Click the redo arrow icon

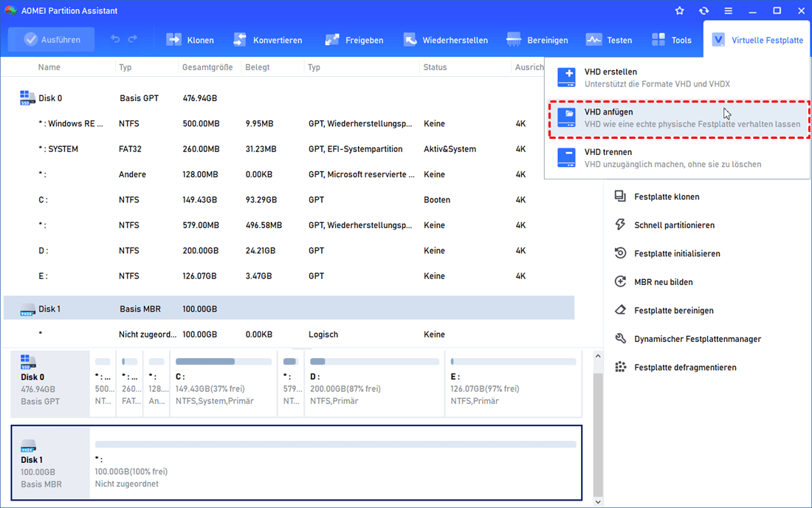tap(133, 39)
